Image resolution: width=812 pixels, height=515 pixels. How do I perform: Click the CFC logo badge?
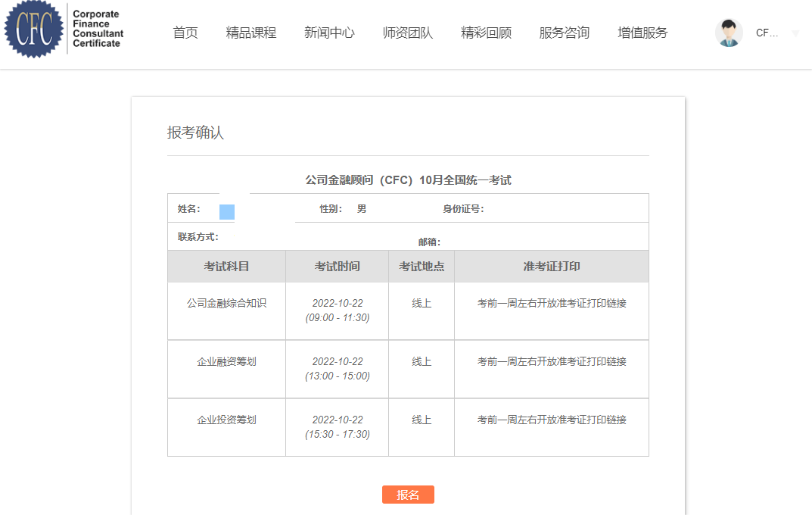click(x=34, y=29)
